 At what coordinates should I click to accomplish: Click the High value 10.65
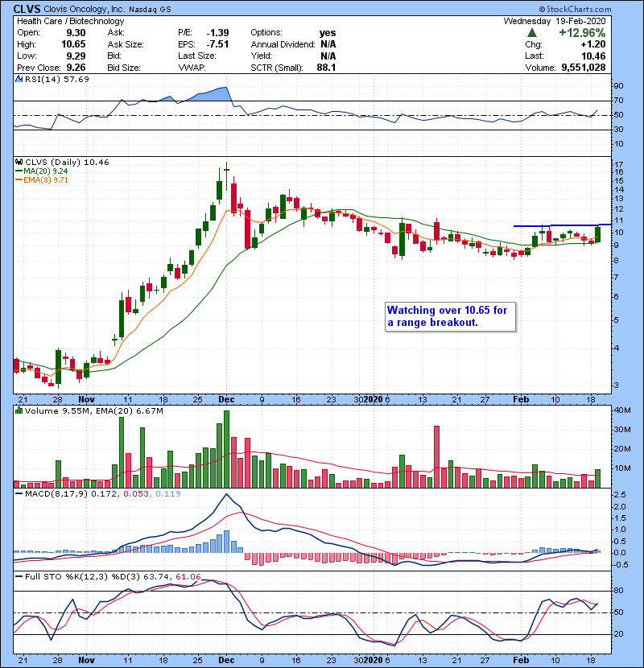click(73, 44)
